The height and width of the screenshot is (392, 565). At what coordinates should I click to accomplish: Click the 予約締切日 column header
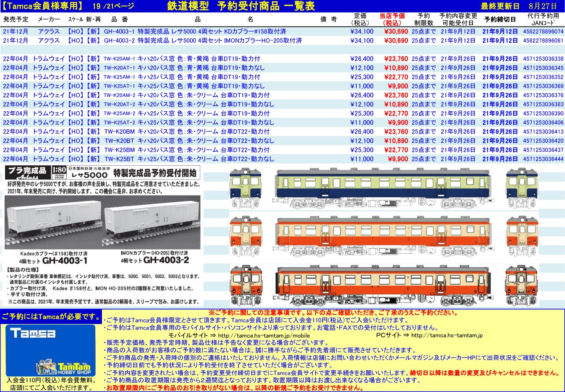pyautogui.click(x=500, y=19)
